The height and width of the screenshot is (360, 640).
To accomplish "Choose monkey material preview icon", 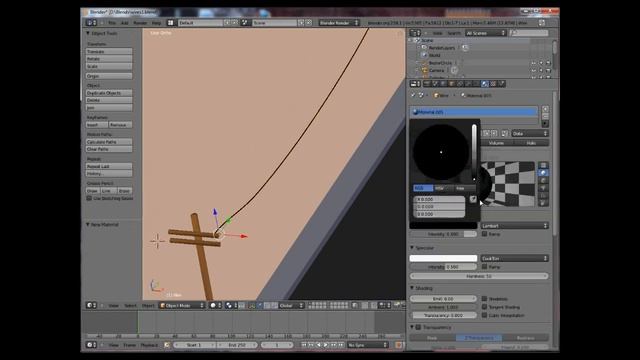I will (x=543, y=188).
